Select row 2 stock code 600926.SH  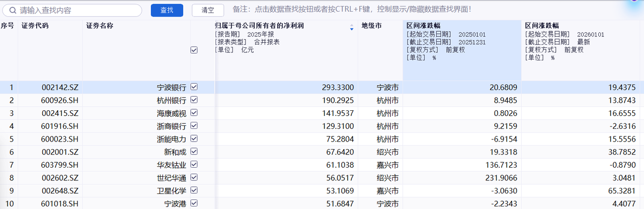pos(59,100)
